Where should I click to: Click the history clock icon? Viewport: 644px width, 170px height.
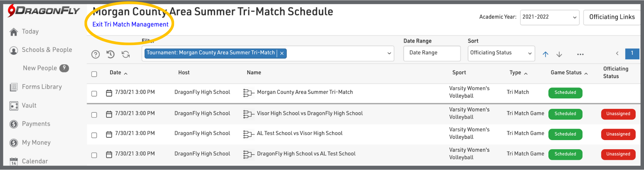[111, 54]
